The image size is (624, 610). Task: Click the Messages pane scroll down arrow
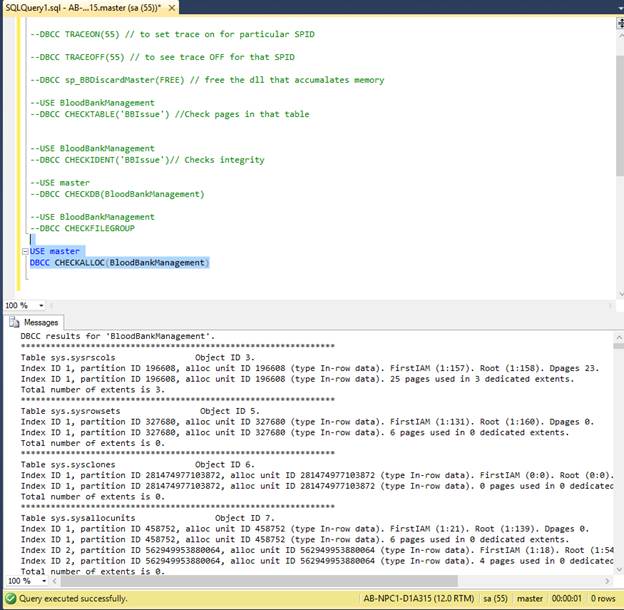619,570
